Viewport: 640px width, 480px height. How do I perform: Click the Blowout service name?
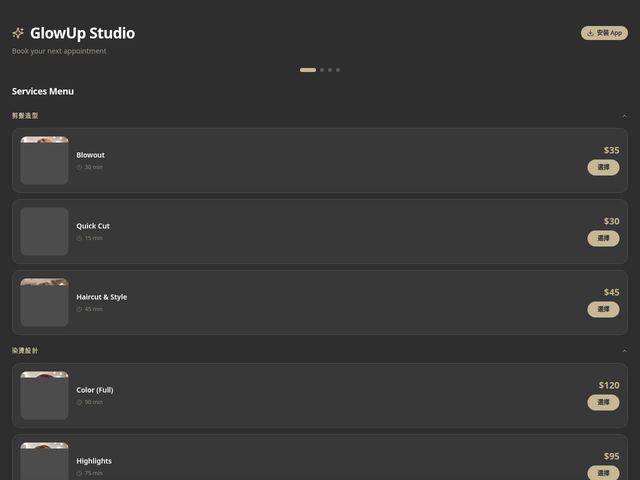click(91, 155)
